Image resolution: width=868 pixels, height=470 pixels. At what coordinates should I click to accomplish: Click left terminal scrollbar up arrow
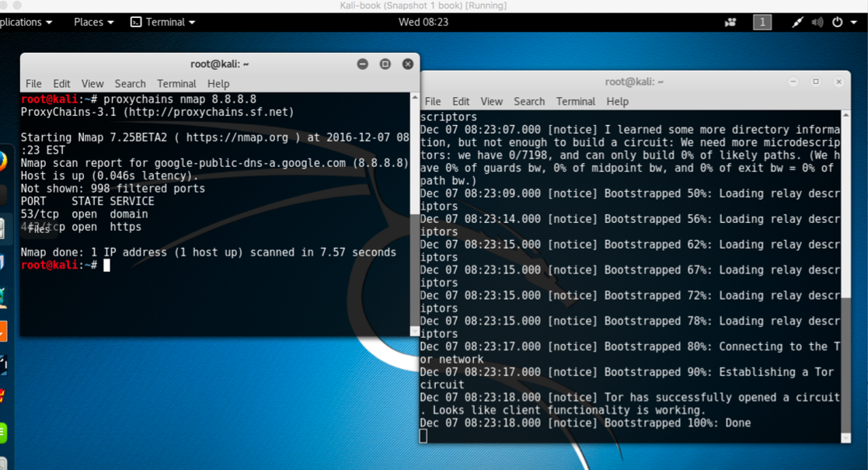(x=415, y=97)
